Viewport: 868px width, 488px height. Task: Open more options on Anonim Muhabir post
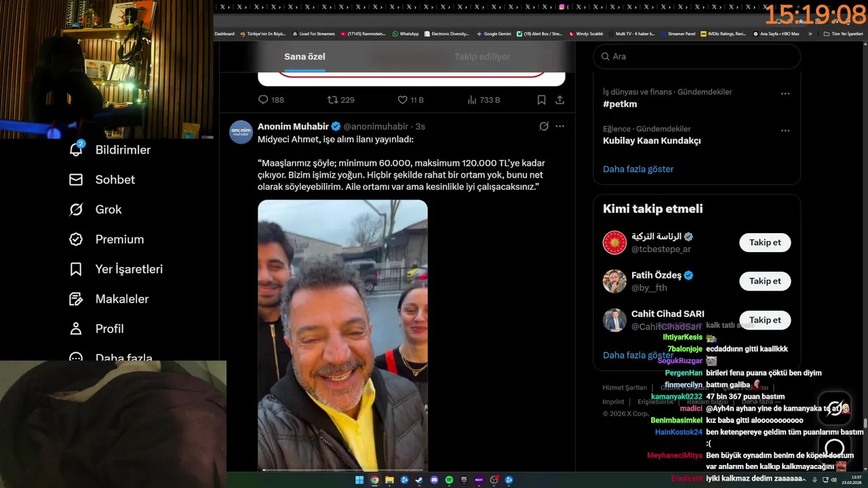559,126
